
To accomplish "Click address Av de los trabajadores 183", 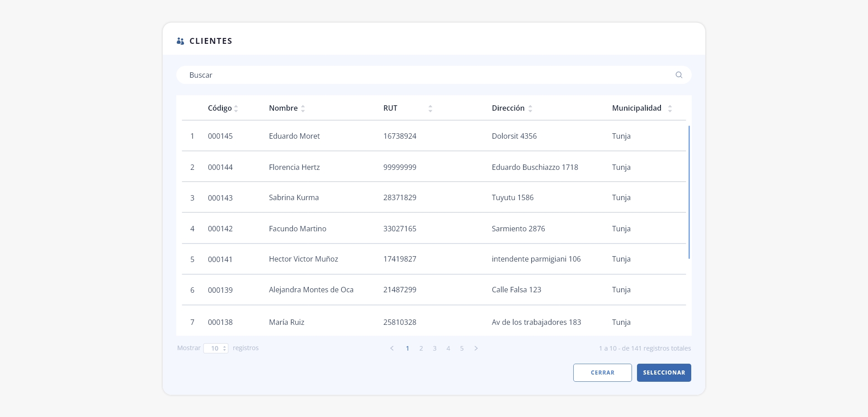I will point(536,322).
